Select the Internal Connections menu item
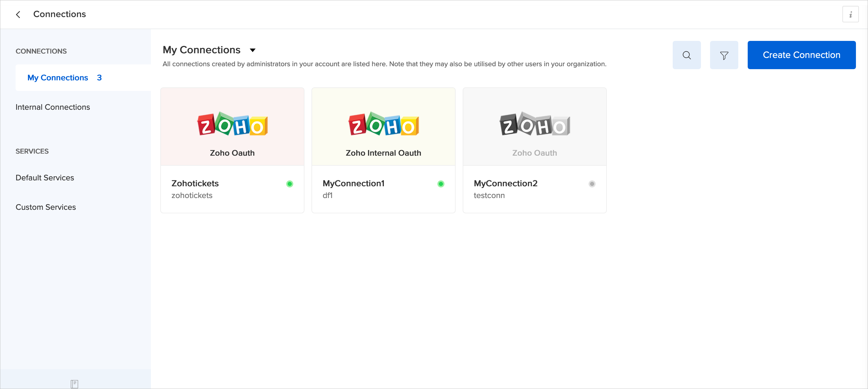The image size is (868, 389). point(53,107)
